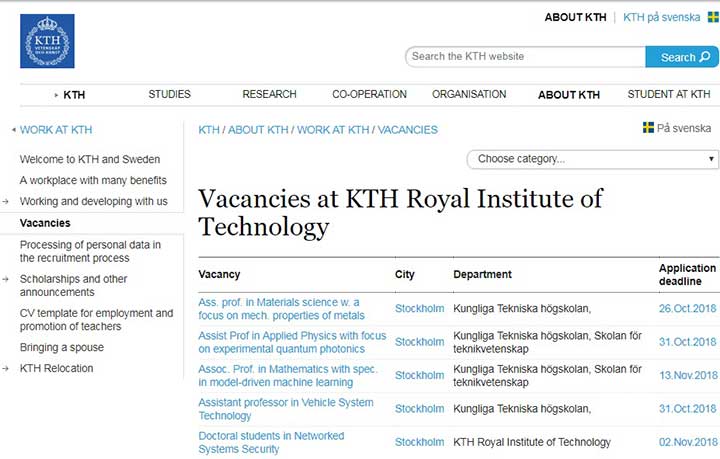720x459 pixels.
Task: Click 31.Oct.2018 deadline in Vehicle System row
Action: tap(687, 409)
